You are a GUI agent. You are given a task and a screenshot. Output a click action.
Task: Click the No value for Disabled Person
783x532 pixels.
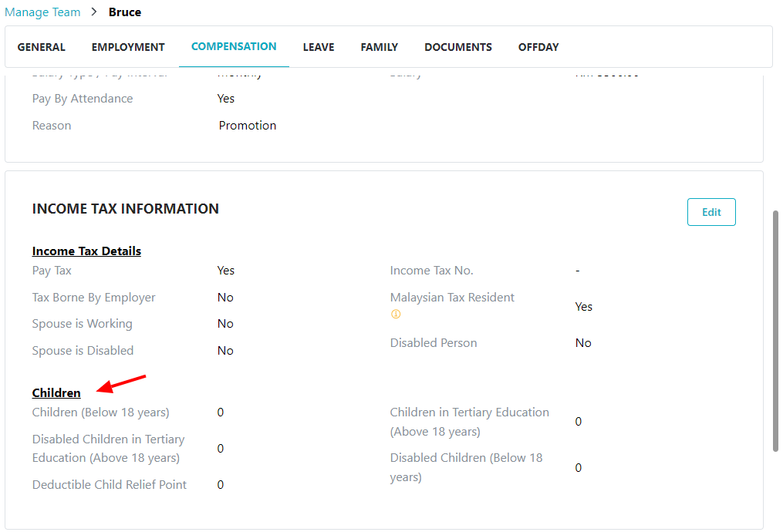click(x=583, y=343)
